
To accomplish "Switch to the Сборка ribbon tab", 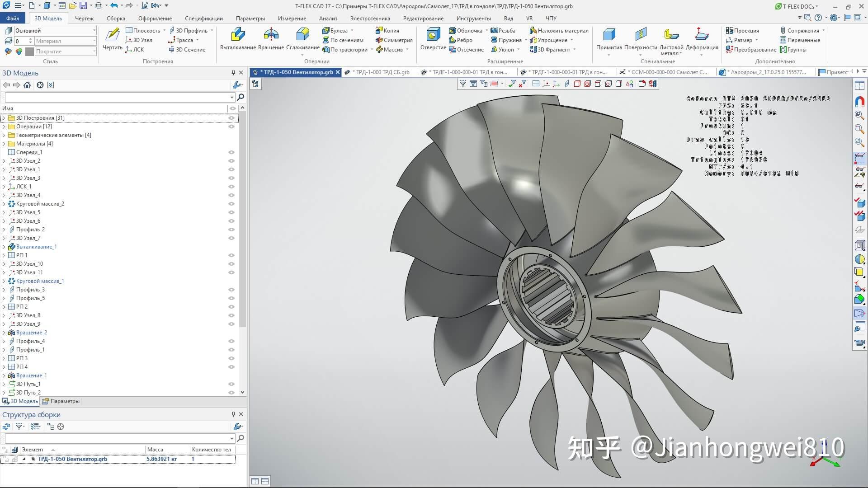I will click(x=116, y=19).
